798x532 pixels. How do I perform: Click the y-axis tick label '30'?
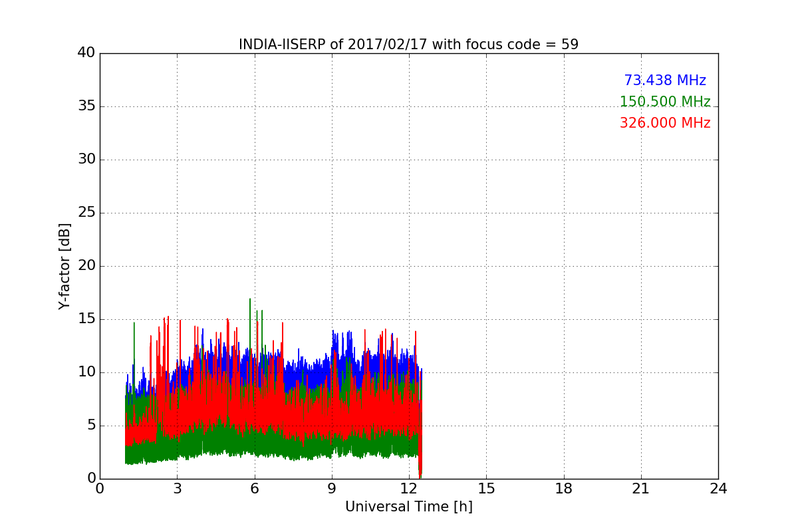click(x=86, y=160)
